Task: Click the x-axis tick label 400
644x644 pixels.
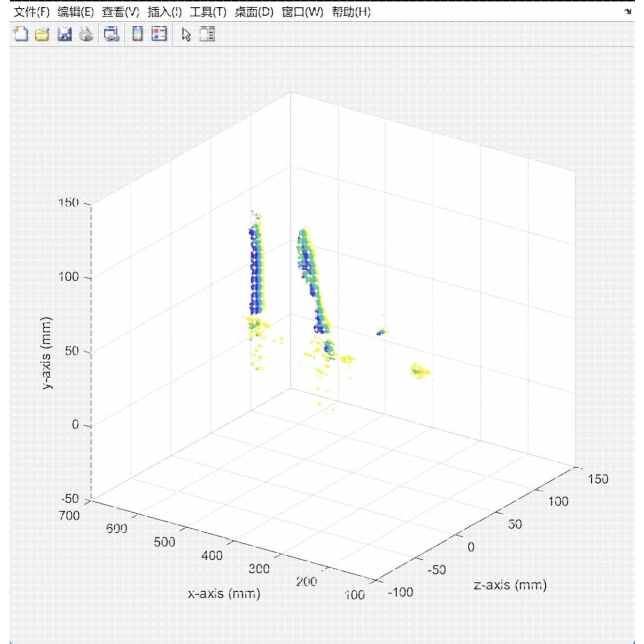Action: click(212, 555)
